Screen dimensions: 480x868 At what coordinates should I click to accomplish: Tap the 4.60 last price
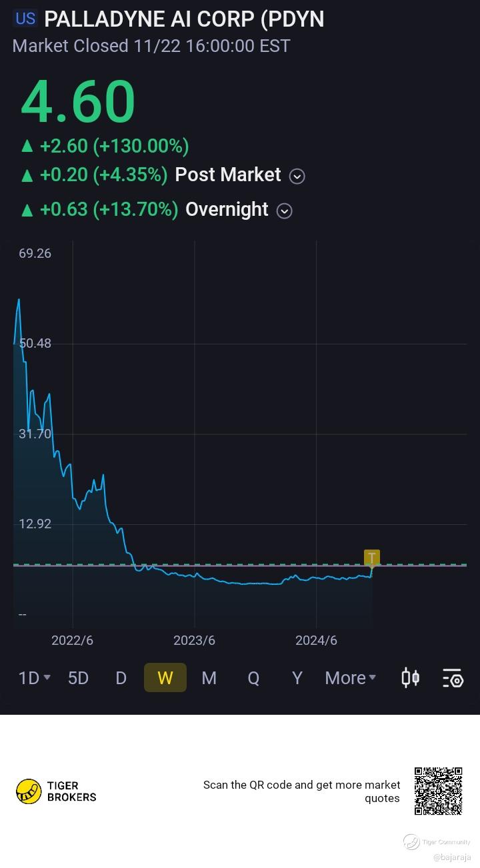click(78, 102)
